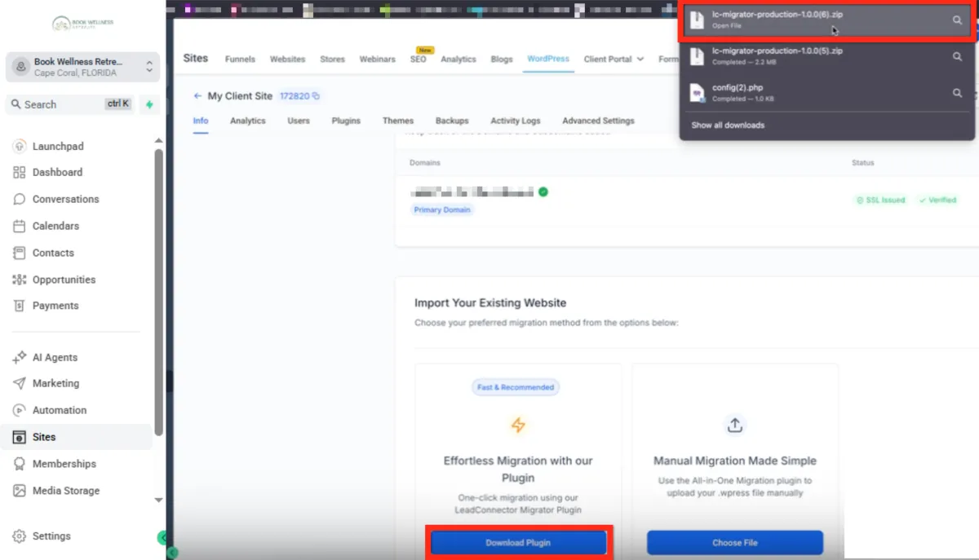This screenshot has width=979, height=560.
Task: Click the back arrow beside My Client Site
Action: coord(197,96)
